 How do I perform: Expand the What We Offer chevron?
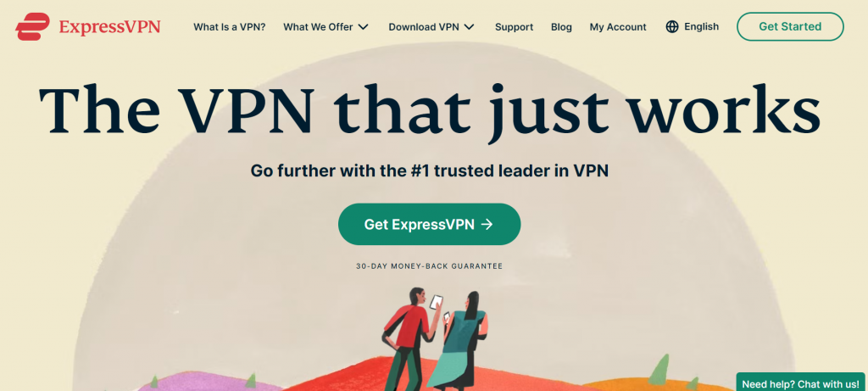[364, 26]
